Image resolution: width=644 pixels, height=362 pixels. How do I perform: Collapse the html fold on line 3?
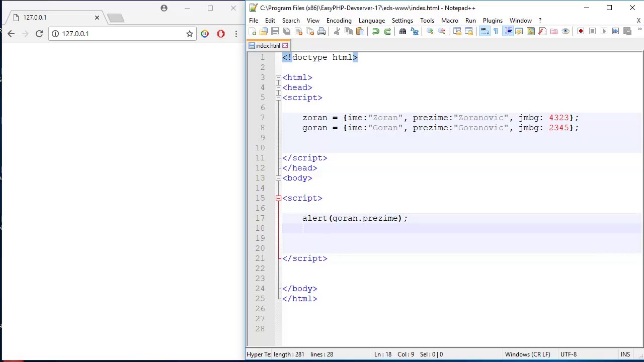(278, 77)
